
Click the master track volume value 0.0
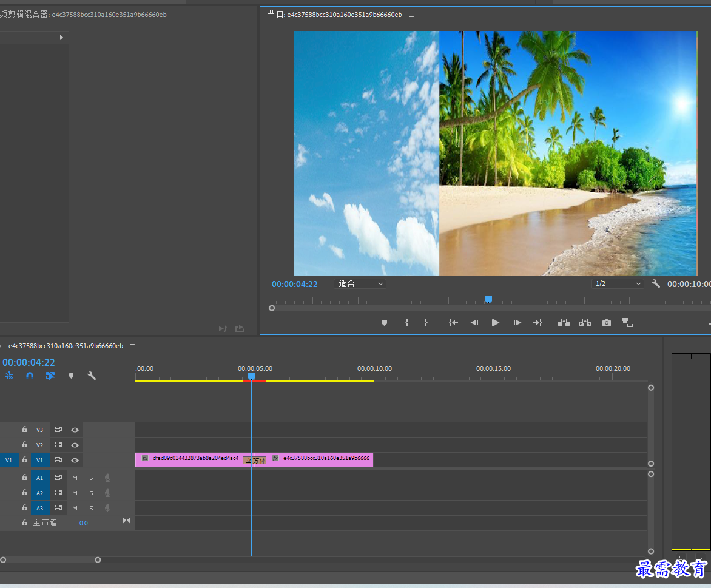click(84, 523)
